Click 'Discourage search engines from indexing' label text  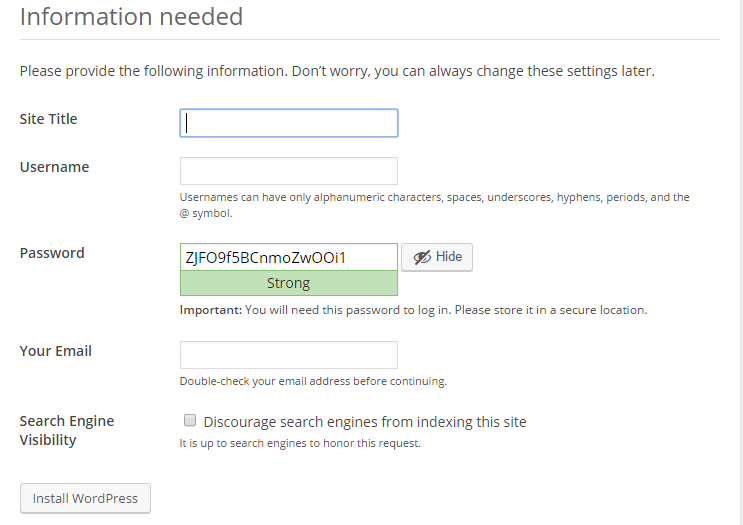365,422
